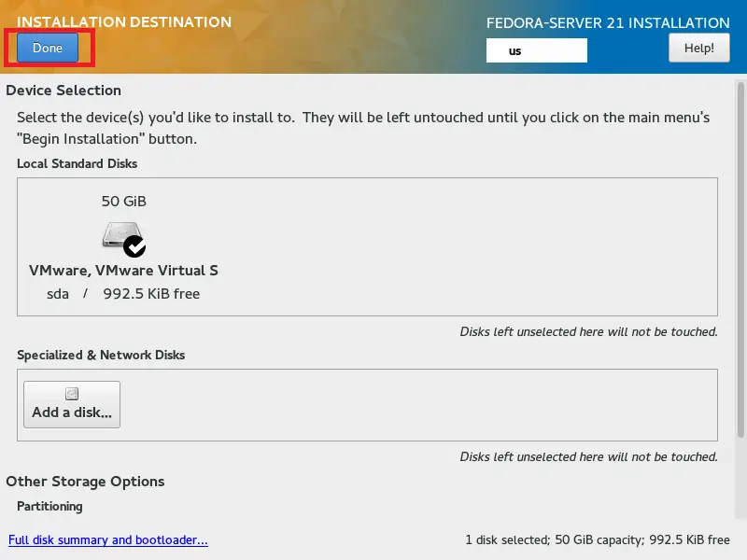Screen dimensions: 747x560
Task: Click the small disk icon in Add a disk
Action: (x=72, y=394)
